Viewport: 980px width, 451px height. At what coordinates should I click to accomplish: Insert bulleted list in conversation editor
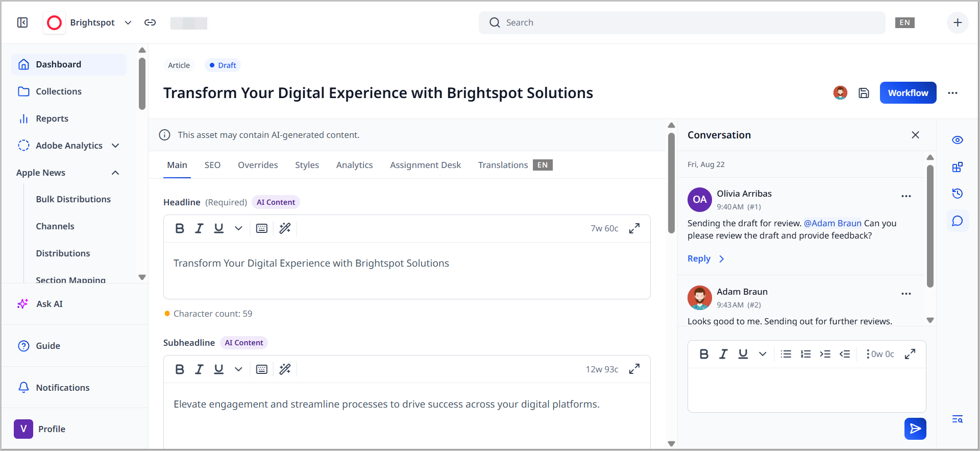point(786,354)
